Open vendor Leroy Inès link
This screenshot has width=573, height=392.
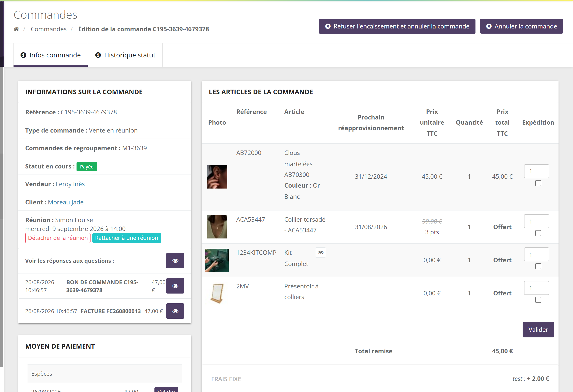click(70, 184)
